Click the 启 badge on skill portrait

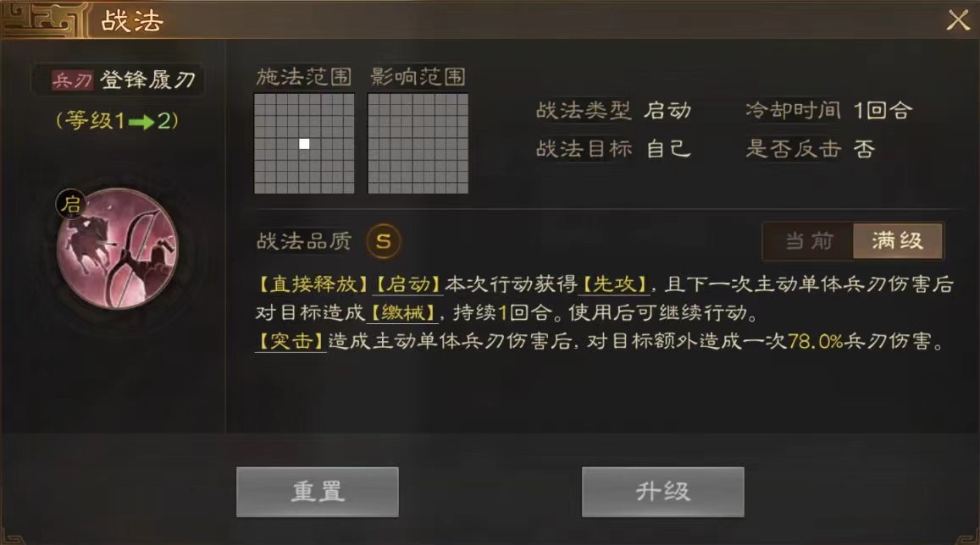pyautogui.click(x=71, y=203)
